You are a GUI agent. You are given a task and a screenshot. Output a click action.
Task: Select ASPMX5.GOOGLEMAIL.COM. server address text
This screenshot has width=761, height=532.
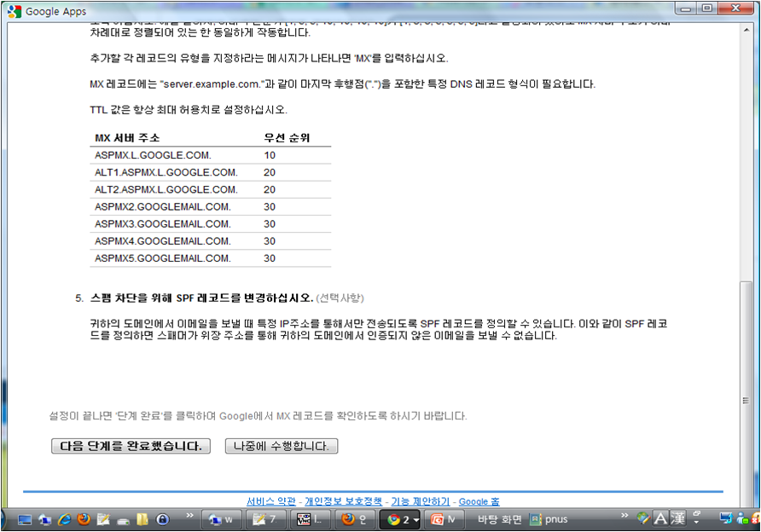pos(163,258)
